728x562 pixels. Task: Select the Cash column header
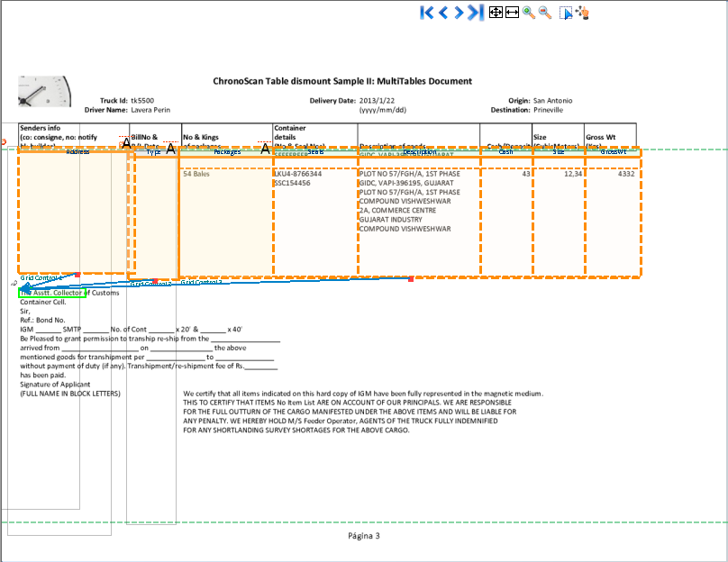click(506, 151)
